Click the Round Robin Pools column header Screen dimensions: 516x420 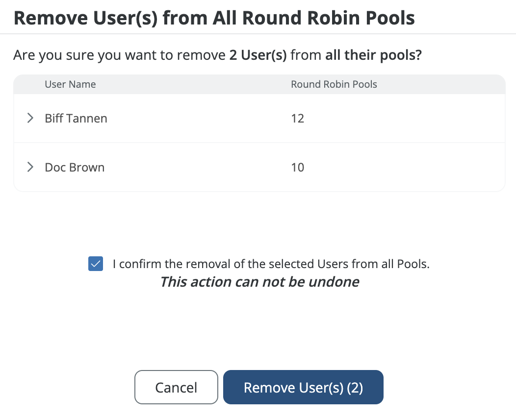pyautogui.click(x=334, y=84)
